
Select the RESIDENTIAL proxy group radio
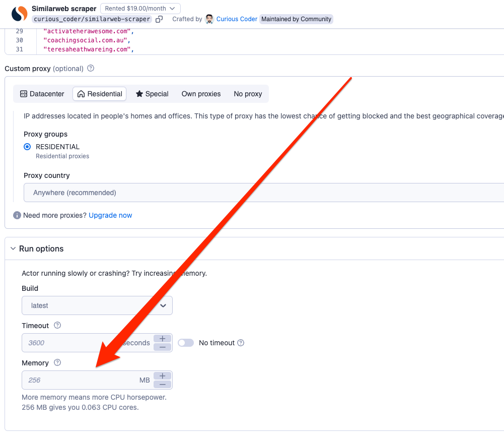[27, 147]
